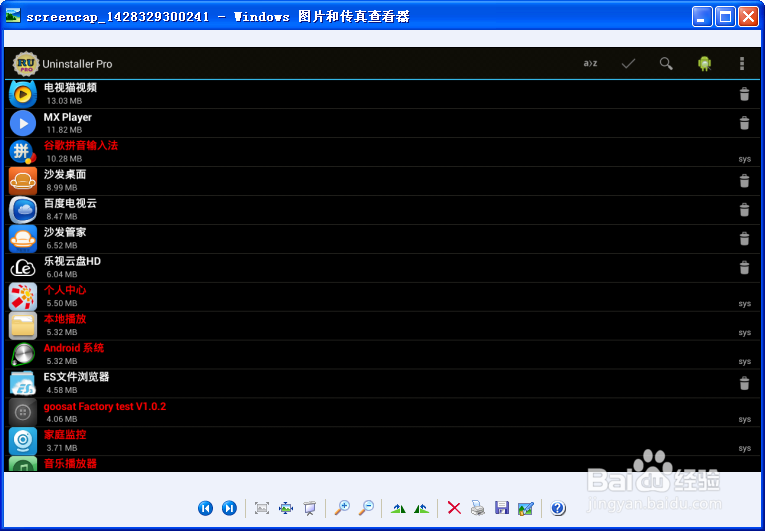Tap the 谷歌拼音输入法 entry
This screenshot has width=765, height=531.
[x=382, y=152]
